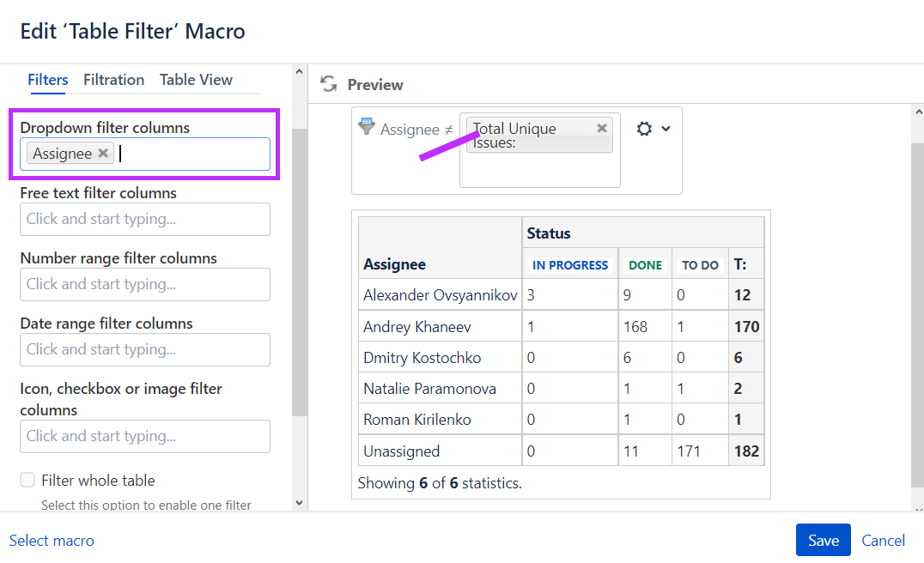Screen dimensions: 924x563
Task: Click the preview pane's scroll up arrow
Action: tap(918, 112)
